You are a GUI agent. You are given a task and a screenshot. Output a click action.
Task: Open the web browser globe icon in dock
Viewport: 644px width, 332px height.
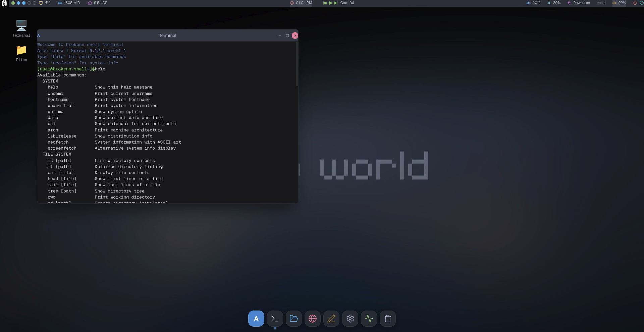click(x=313, y=319)
